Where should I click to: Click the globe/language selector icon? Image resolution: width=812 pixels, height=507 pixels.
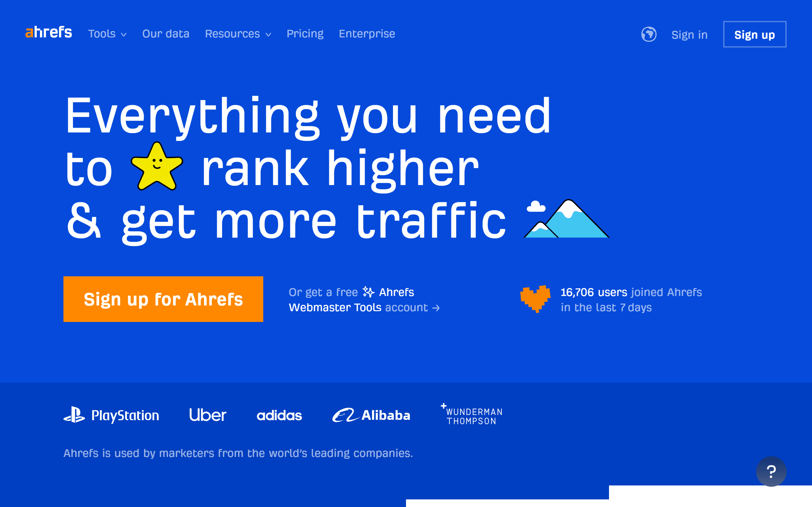click(649, 33)
